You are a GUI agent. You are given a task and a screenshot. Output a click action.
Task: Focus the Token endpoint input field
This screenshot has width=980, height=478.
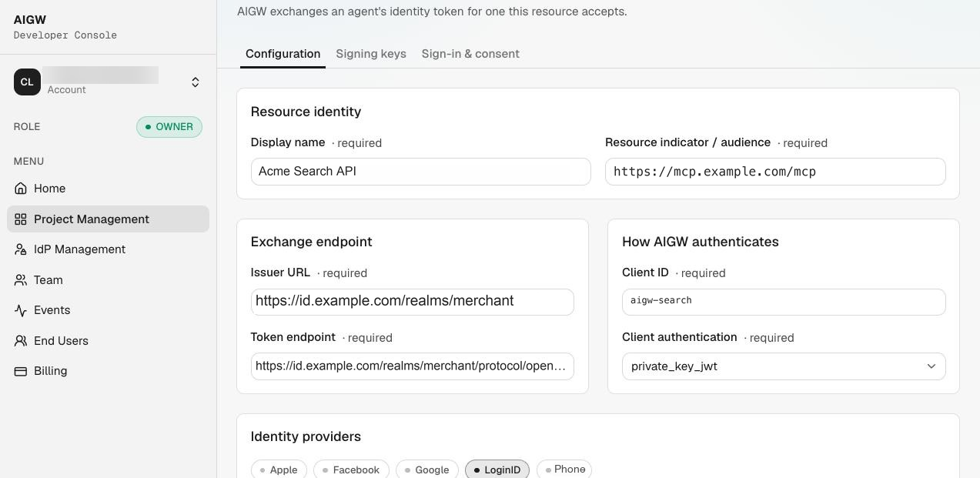[x=413, y=366]
